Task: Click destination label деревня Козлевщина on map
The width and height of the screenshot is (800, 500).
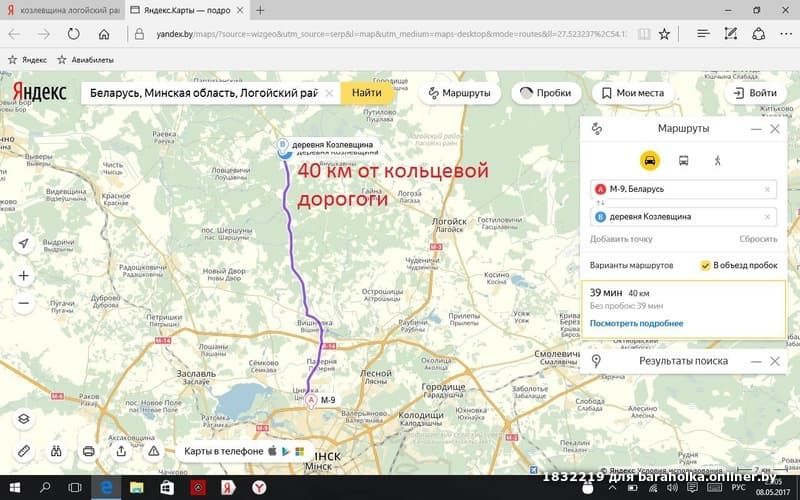Action: (332, 144)
